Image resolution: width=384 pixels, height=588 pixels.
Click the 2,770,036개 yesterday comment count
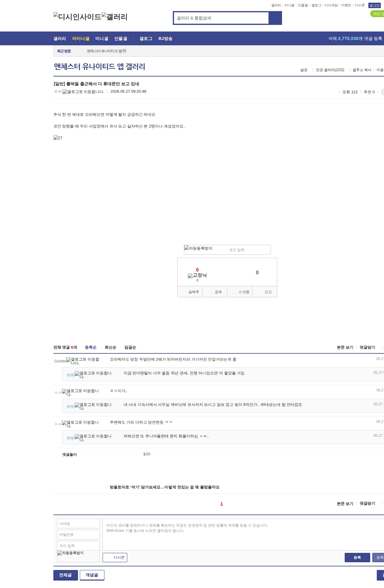(350, 39)
